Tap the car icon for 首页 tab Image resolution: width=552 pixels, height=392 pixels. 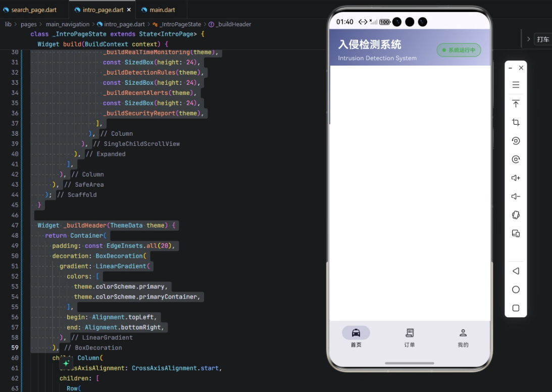pos(356,332)
